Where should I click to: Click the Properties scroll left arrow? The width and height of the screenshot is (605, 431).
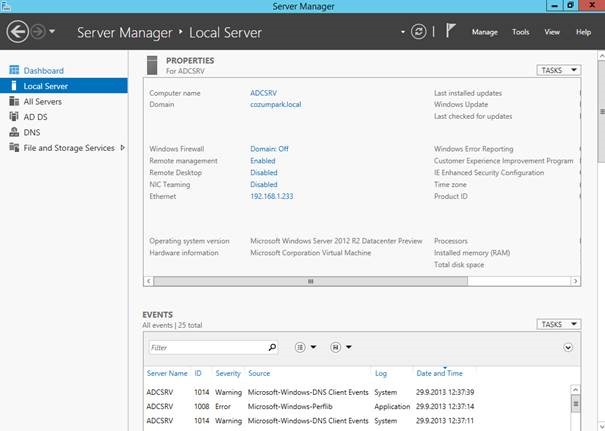[149, 281]
